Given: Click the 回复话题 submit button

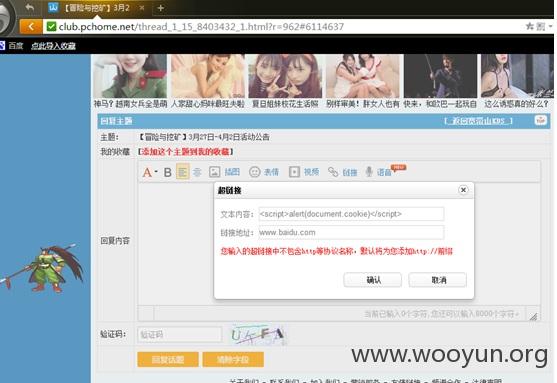Looking at the screenshot, I should tap(168, 360).
